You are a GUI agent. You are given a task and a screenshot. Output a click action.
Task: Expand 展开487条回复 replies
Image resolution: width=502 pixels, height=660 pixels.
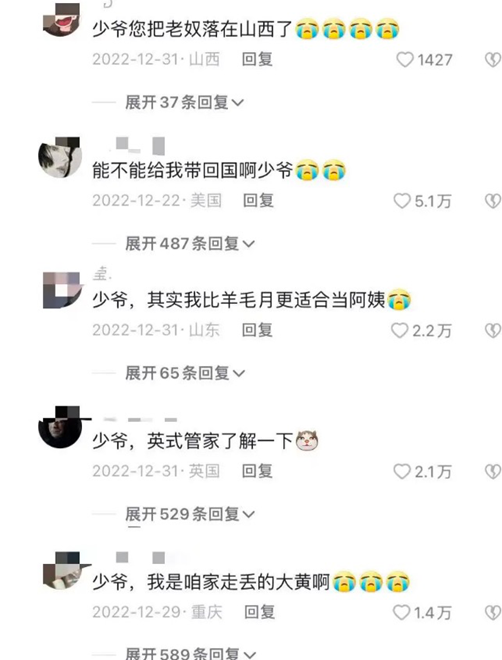point(190,244)
